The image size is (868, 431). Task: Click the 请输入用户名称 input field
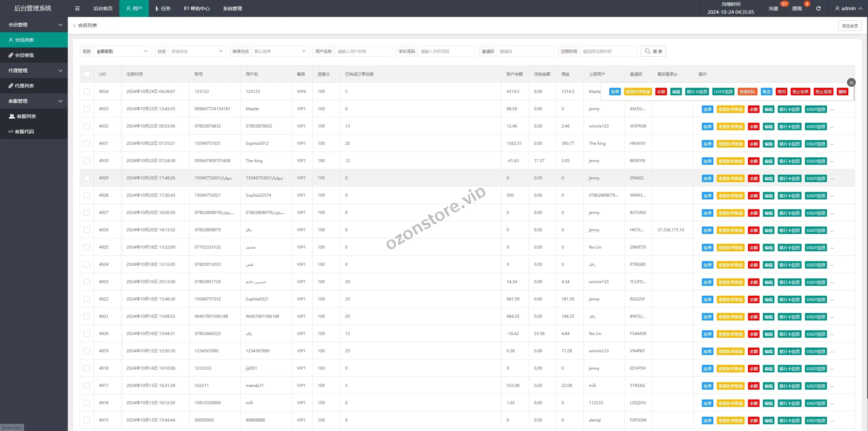363,51
